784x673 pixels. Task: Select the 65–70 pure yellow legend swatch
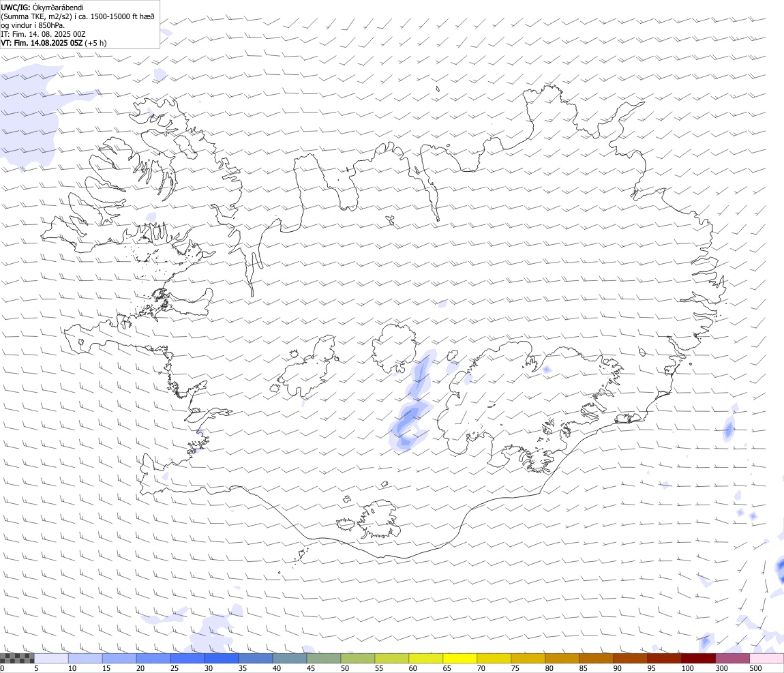pyautogui.click(x=460, y=658)
